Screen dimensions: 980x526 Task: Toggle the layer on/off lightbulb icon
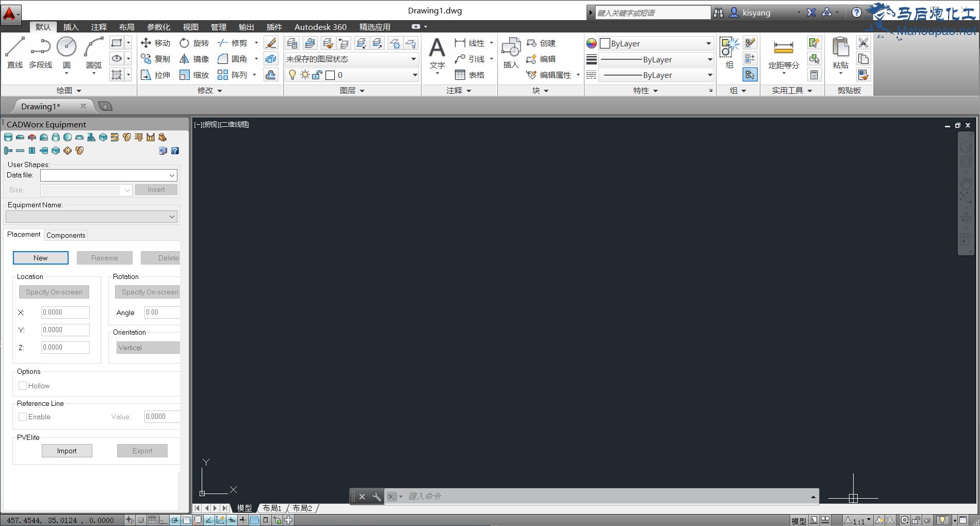[x=292, y=75]
